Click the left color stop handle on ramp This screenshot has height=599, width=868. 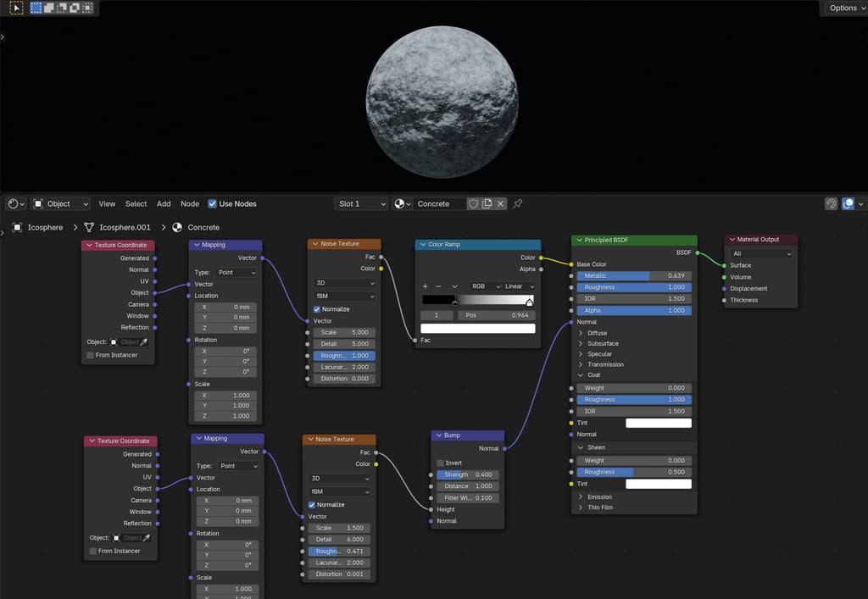tap(455, 302)
